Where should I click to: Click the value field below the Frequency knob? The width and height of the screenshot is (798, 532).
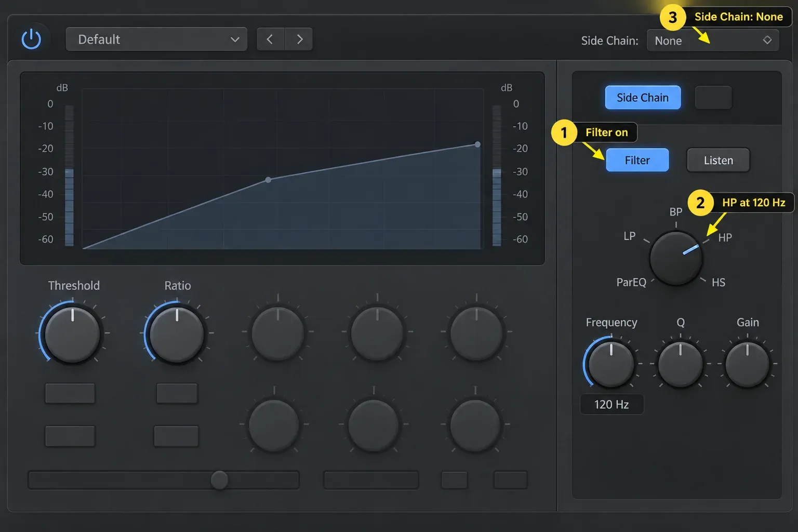611,405
